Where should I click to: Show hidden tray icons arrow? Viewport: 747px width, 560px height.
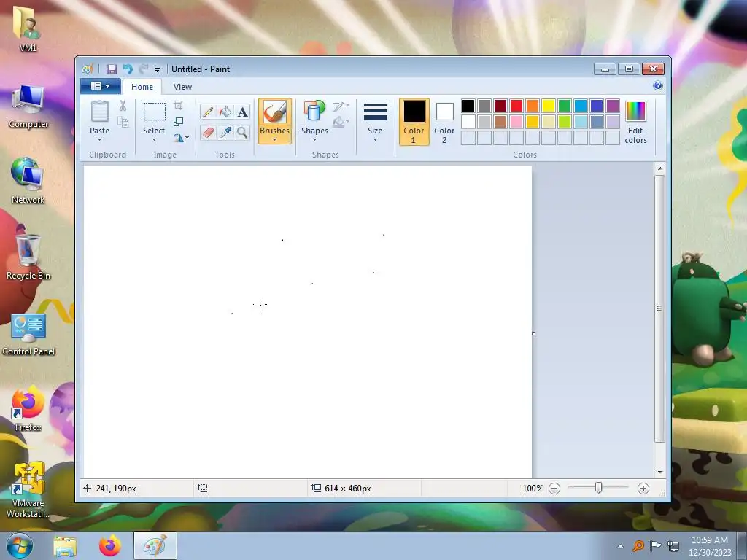pyautogui.click(x=620, y=546)
